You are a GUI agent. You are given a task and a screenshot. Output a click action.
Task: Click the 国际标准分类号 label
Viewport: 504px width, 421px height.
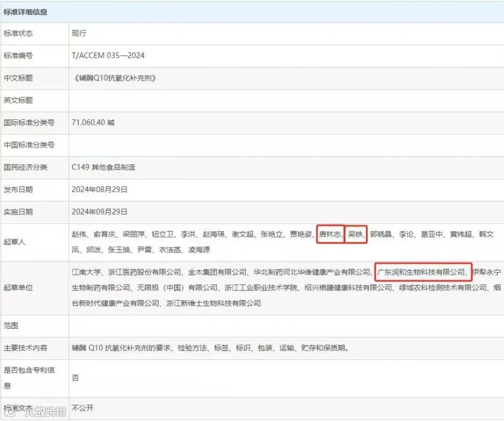click(x=29, y=123)
